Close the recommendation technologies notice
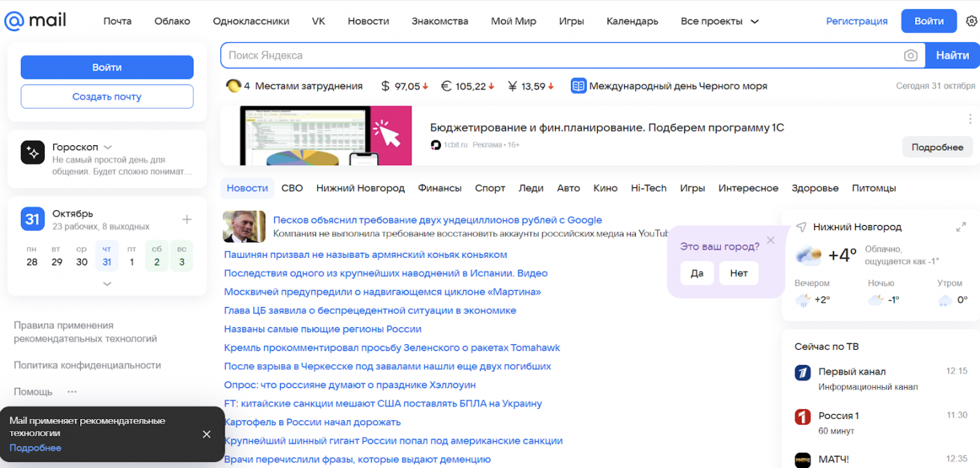The image size is (980, 468). click(x=207, y=434)
